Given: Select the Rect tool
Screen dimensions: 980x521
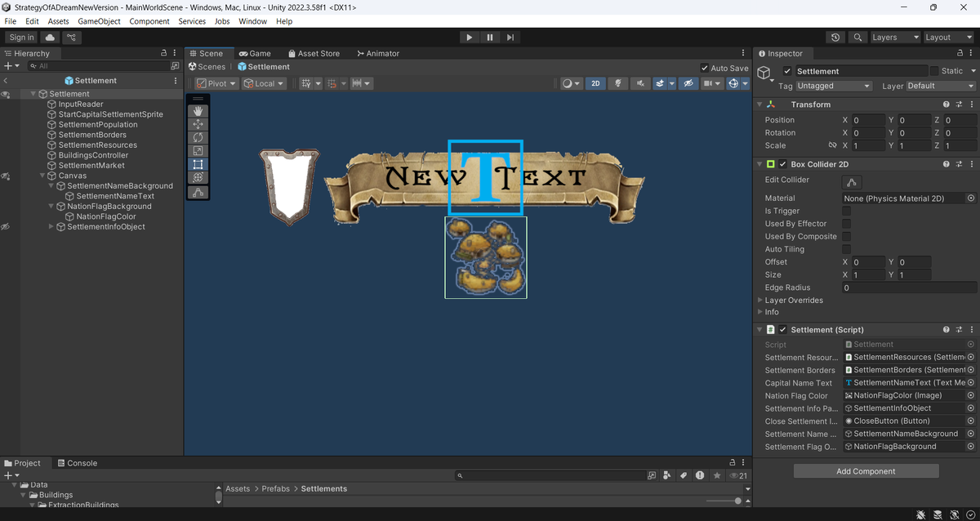Looking at the screenshot, I should click(198, 164).
